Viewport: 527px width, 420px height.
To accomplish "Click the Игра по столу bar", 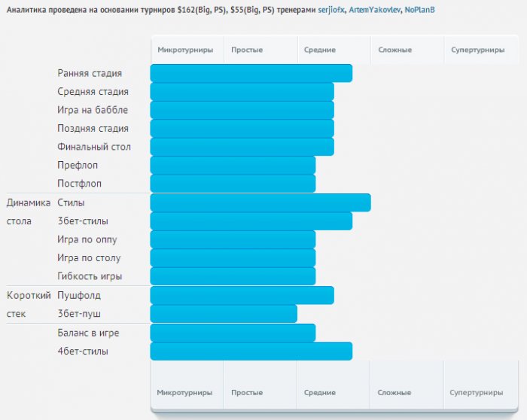I will click(x=233, y=257).
